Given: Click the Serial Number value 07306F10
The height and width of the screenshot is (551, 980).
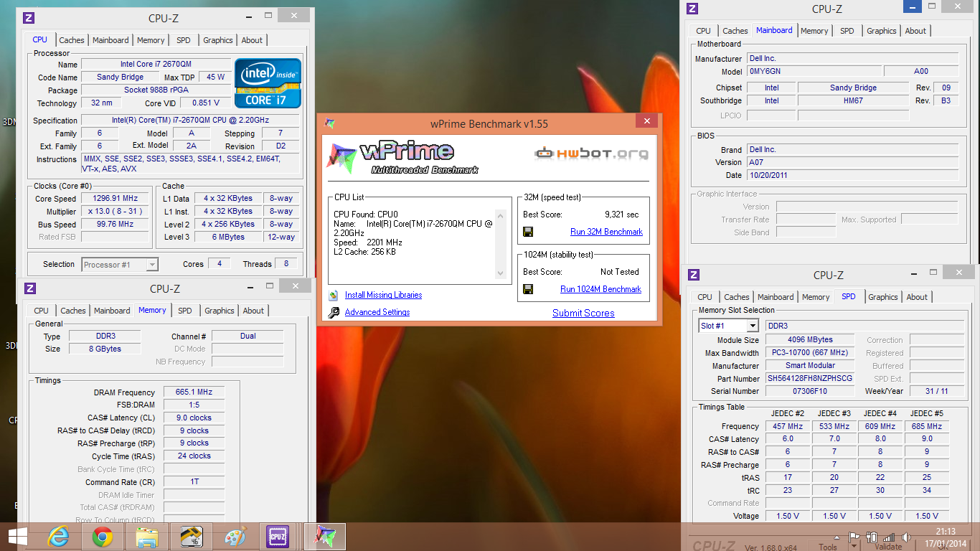Looking at the screenshot, I should pyautogui.click(x=810, y=392).
